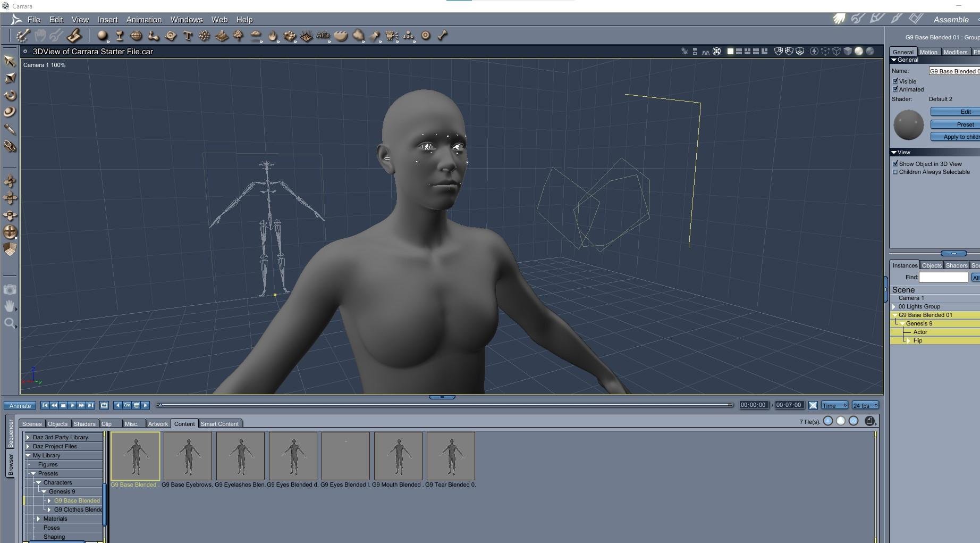Select the third round thumbnail-size option
The height and width of the screenshot is (543, 980).
(854, 421)
